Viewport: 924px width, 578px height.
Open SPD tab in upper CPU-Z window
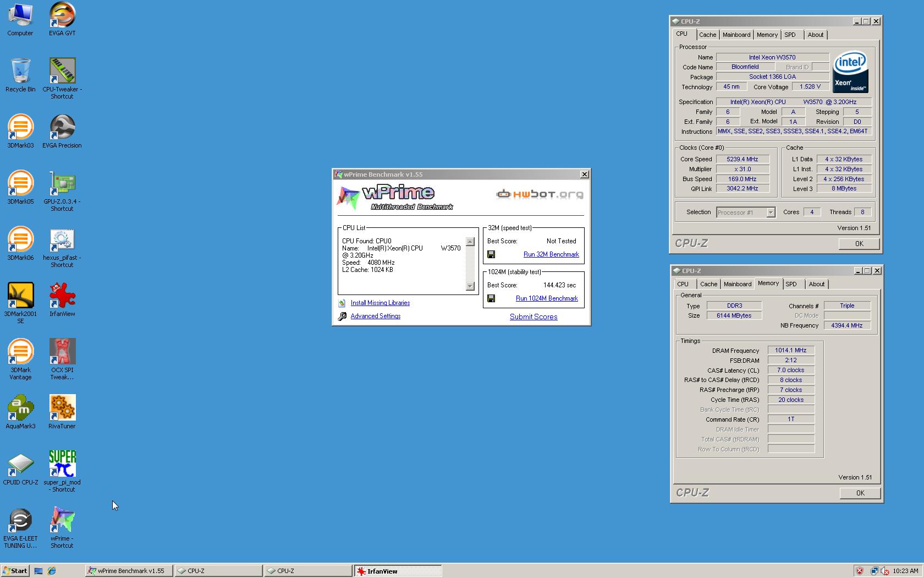click(790, 35)
